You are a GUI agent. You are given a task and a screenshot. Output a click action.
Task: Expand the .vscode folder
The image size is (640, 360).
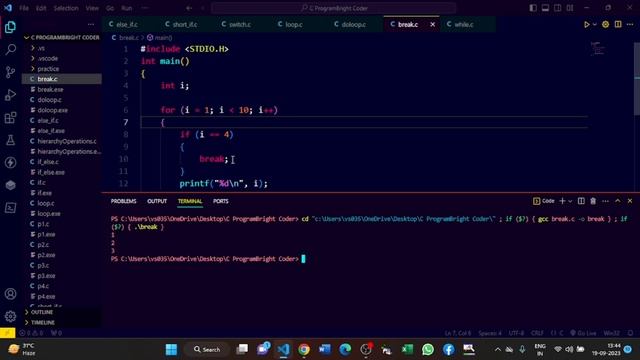[x=62, y=58]
